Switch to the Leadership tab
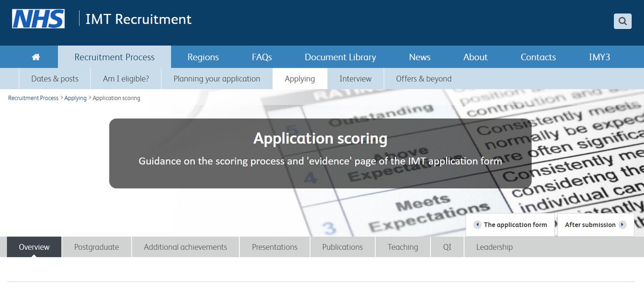This screenshot has width=644, height=288. (494, 247)
